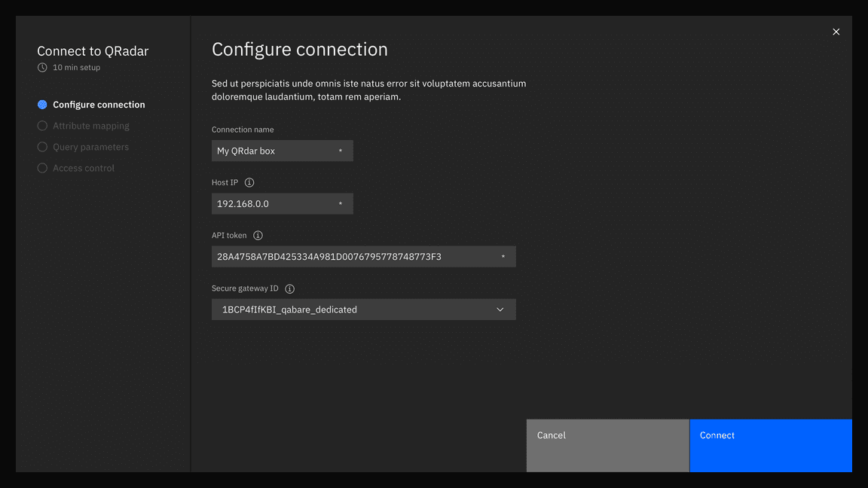Screen dimensions: 868x488
Task: Click the Connect to QRadar heading
Action: (92, 50)
